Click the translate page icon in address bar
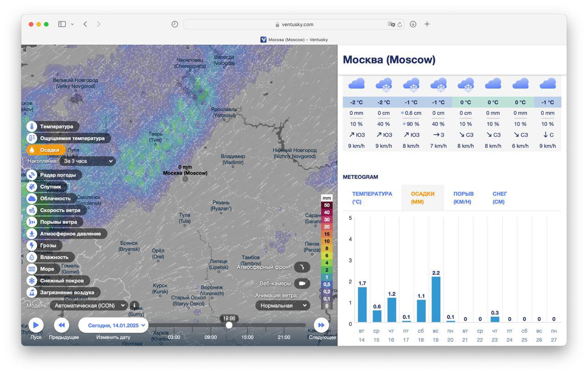Screen dimensions: 588x374 point(391,24)
